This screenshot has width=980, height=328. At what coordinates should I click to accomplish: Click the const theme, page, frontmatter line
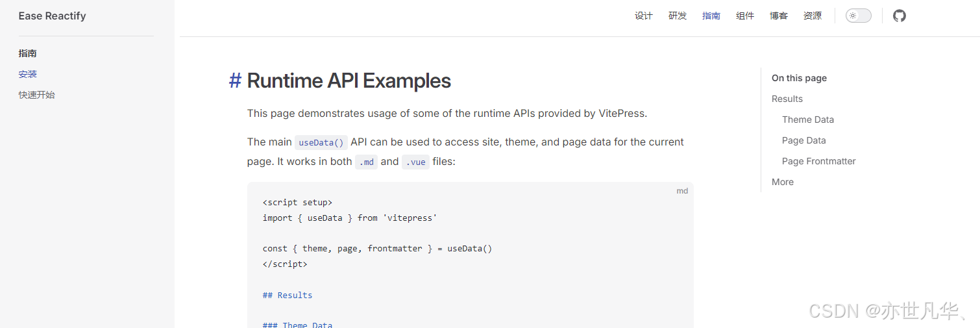pos(378,249)
